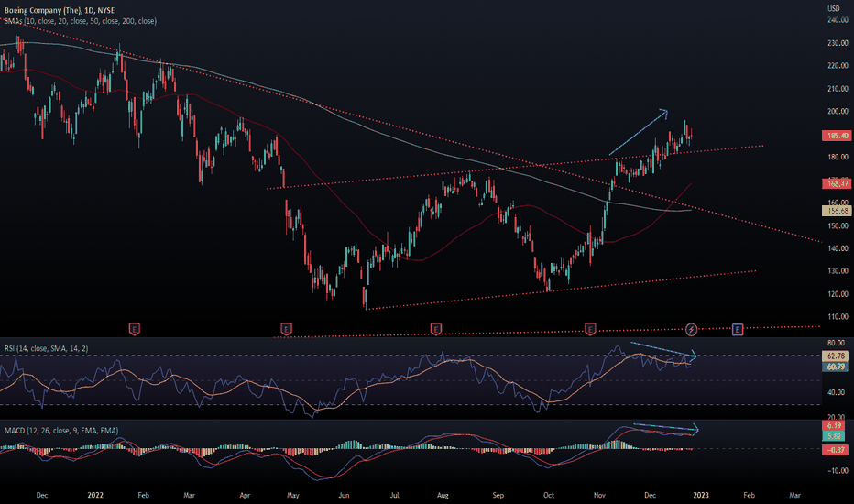The image size is (854, 504).
Task: Click the beige 156.68 moving average label
Action: [x=837, y=211]
